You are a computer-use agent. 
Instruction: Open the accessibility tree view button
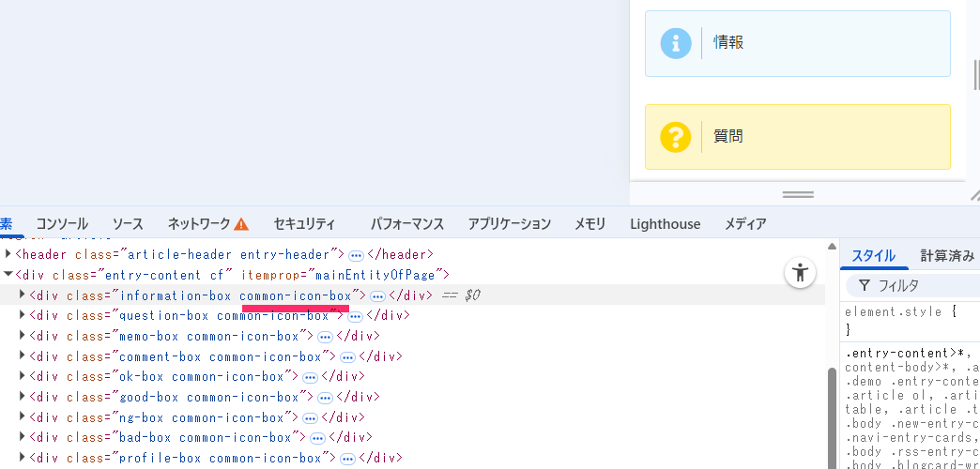[x=800, y=272]
